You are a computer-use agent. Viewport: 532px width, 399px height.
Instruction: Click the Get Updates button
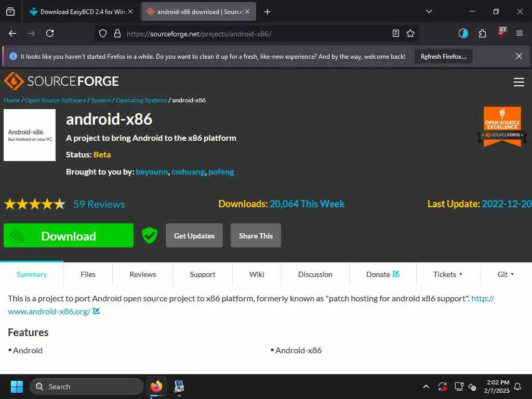(x=194, y=235)
